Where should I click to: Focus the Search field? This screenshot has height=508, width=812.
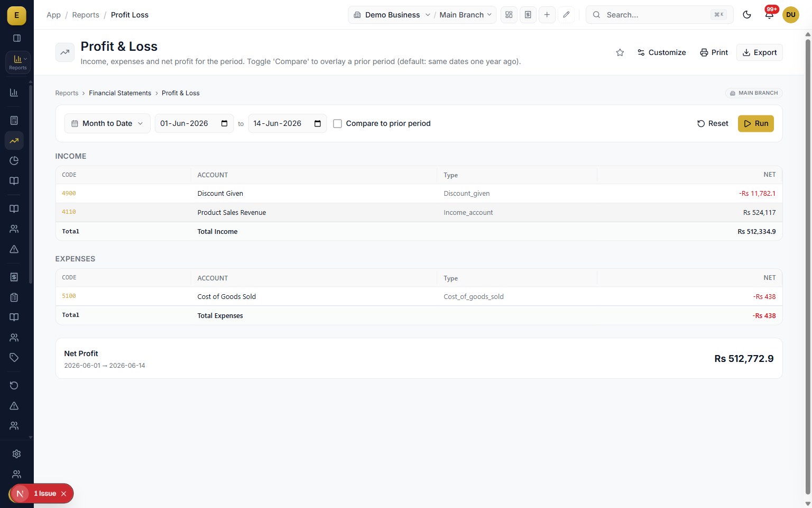point(660,15)
